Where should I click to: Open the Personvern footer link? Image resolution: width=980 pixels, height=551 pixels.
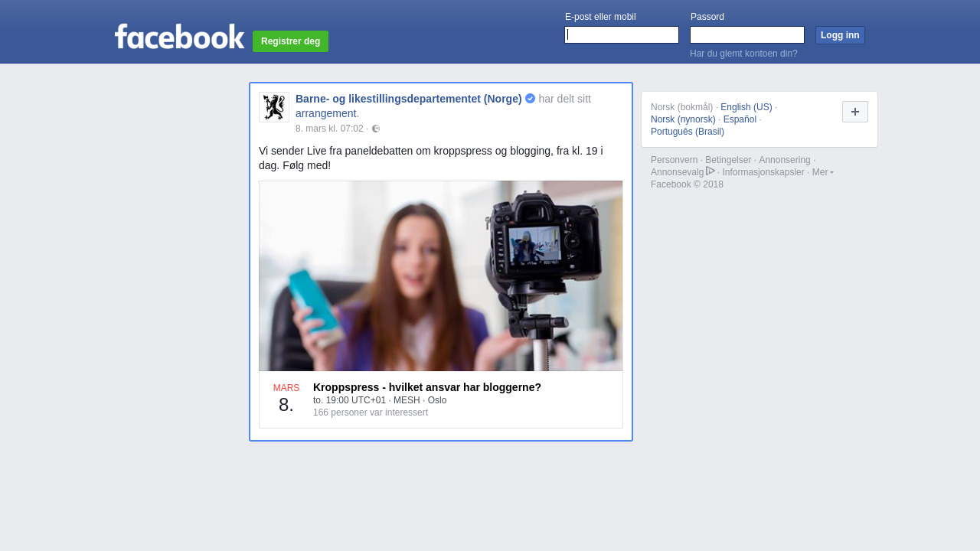[675, 160]
